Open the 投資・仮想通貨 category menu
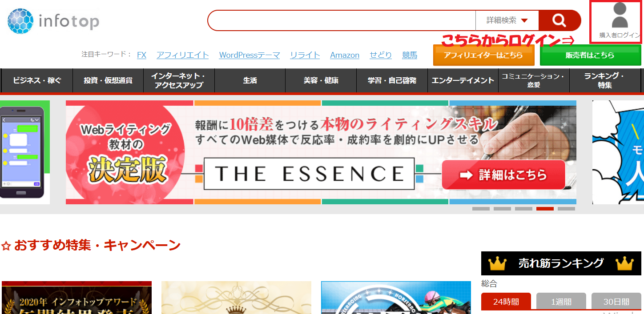The width and height of the screenshot is (644, 314). pos(108,80)
